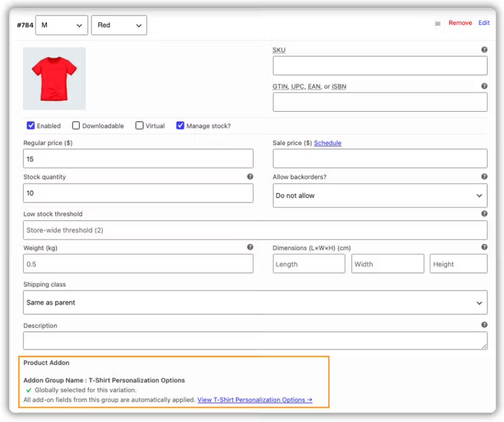Click the Edit link for the variation
Viewport: 504px width, 422px height.
pyautogui.click(x=484, y=23)
